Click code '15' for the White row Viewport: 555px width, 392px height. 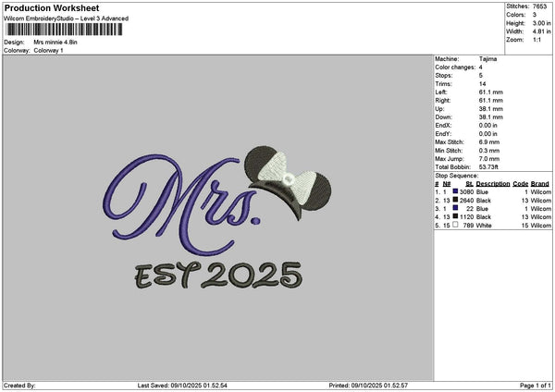coord(524,226)
